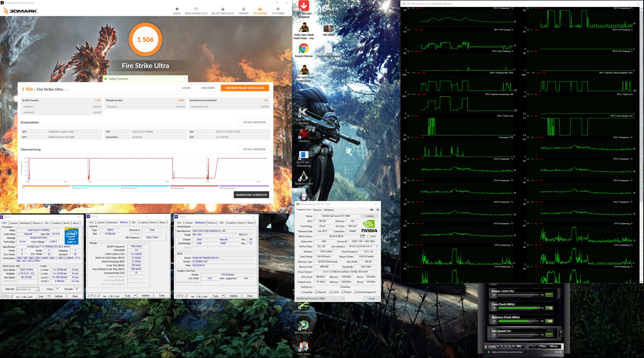
Task: Click DETAILS ANZEIGEN next to Überwachung
Action: point(254,149)
